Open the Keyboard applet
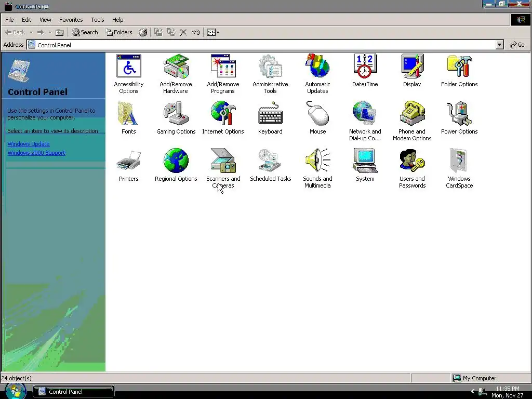Screen dimensions: 532x399 point(270,114)
